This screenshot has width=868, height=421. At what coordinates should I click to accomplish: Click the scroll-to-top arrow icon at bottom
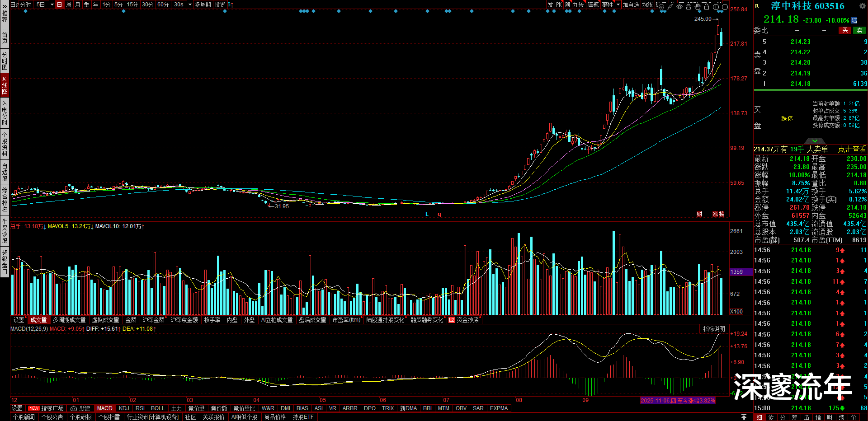[x=744, y=417]
